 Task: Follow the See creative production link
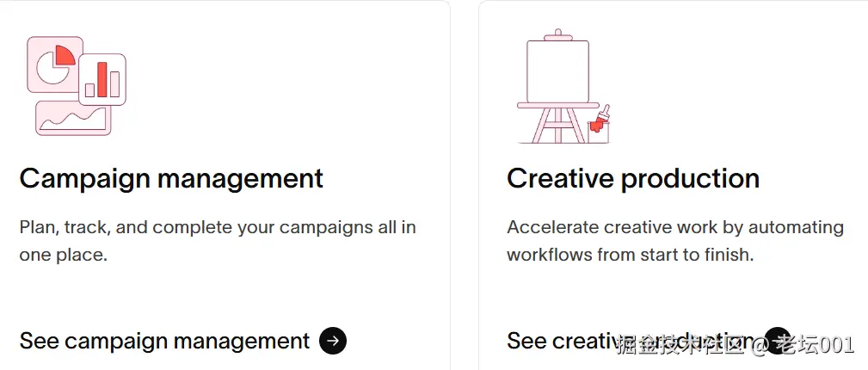coord(559,341)
